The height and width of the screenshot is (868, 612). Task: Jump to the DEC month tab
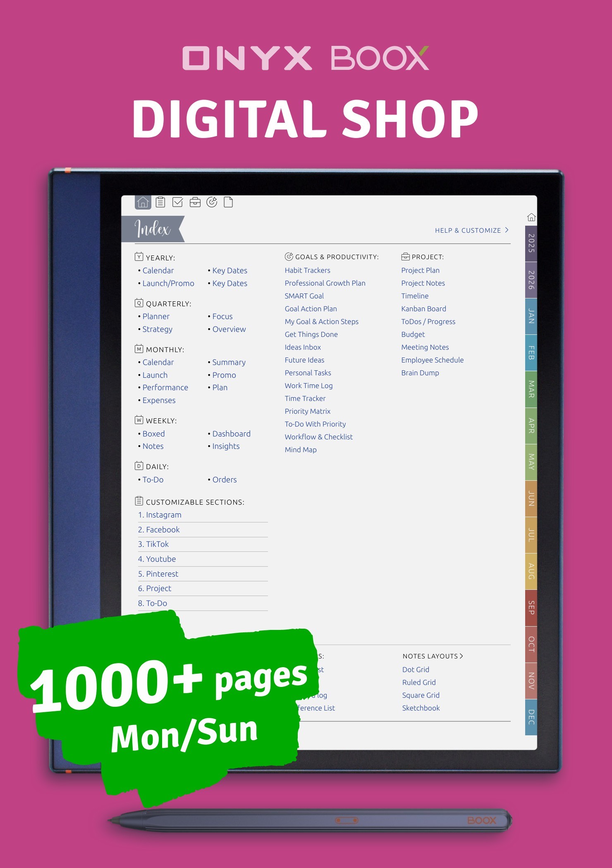pos(531,717)
